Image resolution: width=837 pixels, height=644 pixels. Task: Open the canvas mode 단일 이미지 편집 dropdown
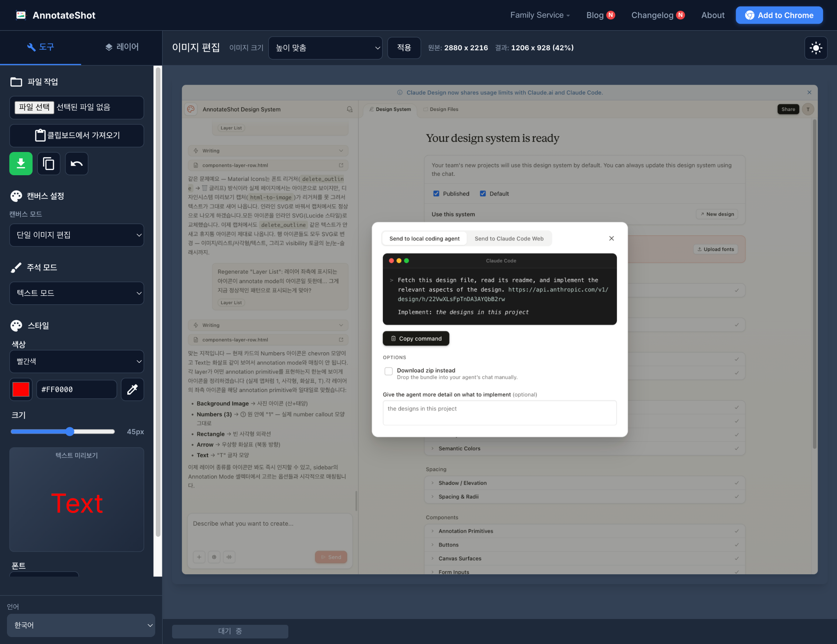[77, 235]
